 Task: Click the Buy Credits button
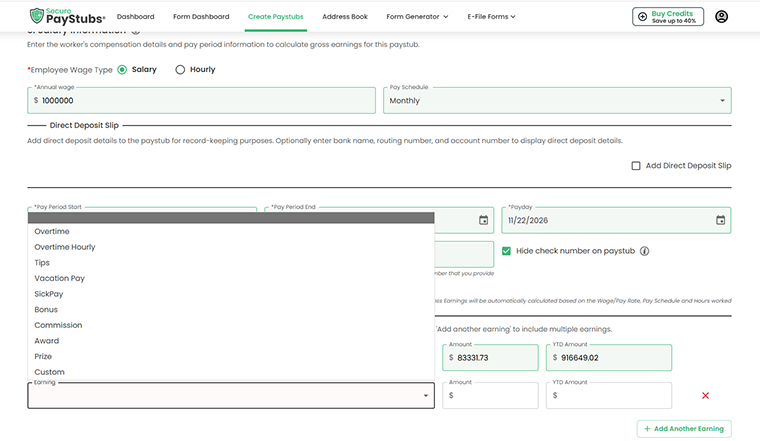[668, 16]
